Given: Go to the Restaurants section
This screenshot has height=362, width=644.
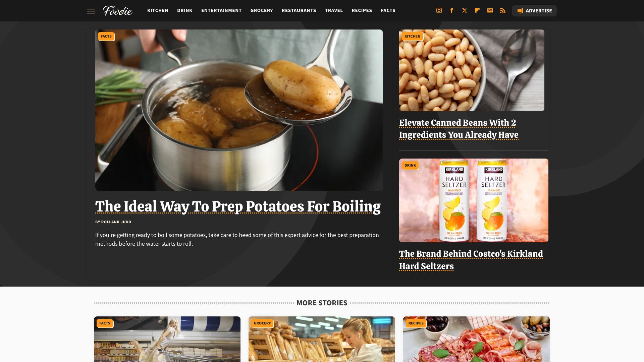Looking at the screenshot, I should point(299,11).
